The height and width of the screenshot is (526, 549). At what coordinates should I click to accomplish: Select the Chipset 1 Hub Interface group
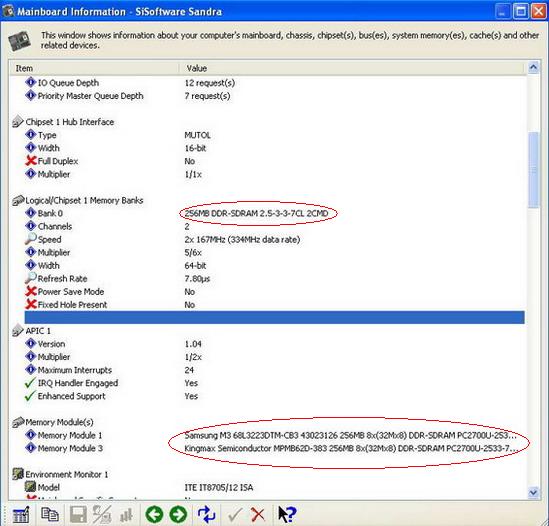click(69, 122)
